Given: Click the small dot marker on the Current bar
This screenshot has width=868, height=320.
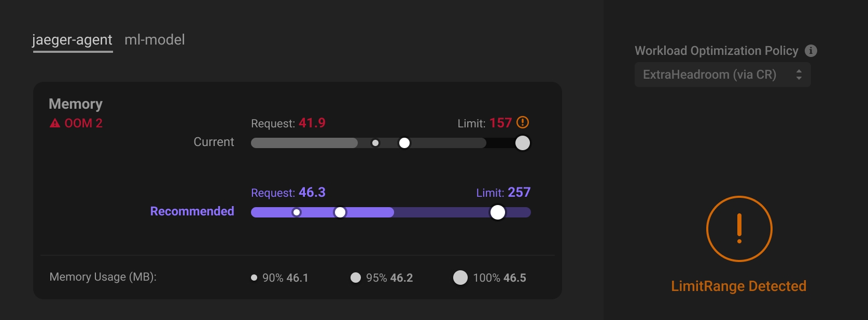Looking at the screenshot, I should [x=375, y=143].
